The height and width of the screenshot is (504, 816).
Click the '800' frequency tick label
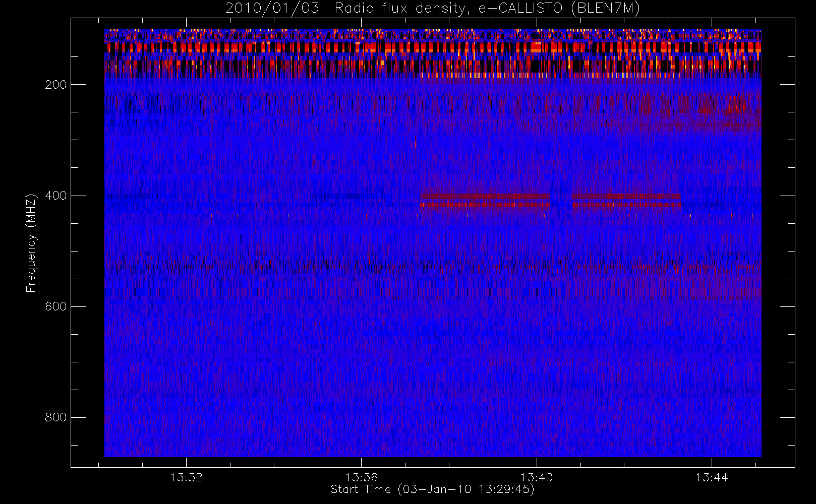[56, 417]
